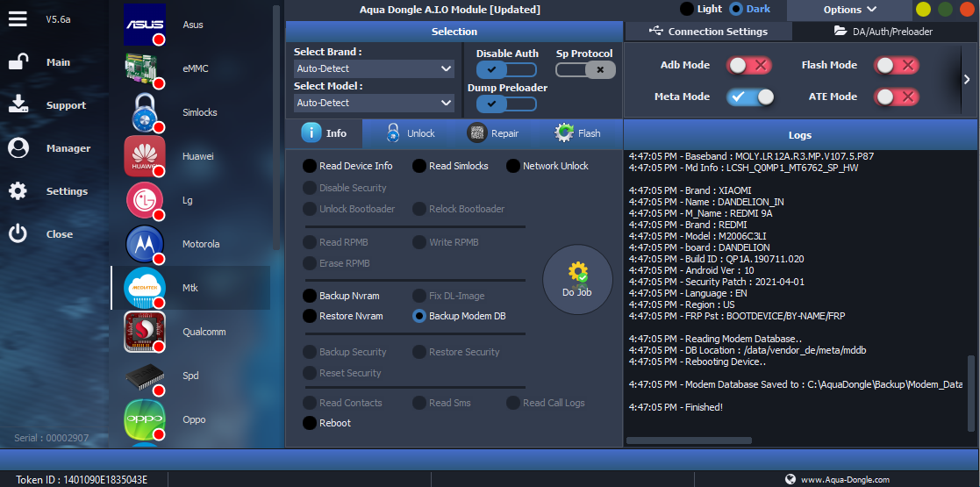Click the brand list vertical scrollbar
This screenshot has width=980, height=487.
point(276,127)
